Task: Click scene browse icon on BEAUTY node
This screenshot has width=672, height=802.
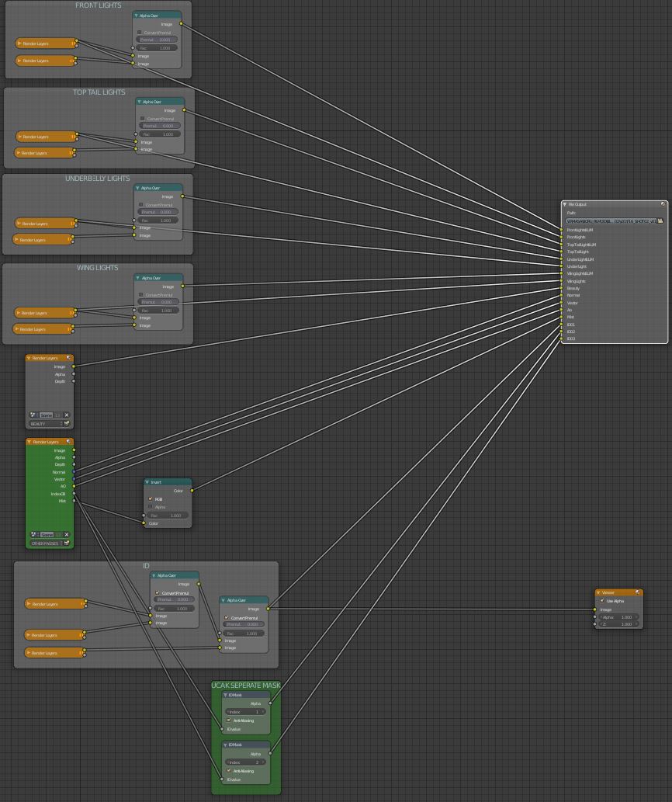Action: point(33,415)
